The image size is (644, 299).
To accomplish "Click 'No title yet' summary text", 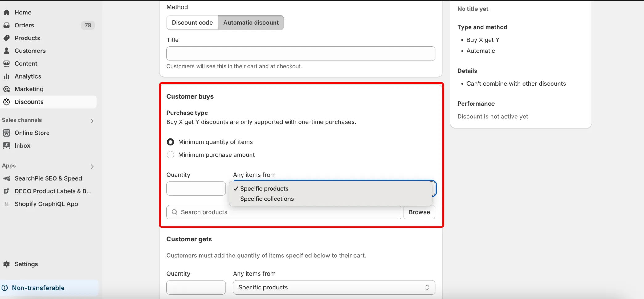I will click(x=473, y=9).
